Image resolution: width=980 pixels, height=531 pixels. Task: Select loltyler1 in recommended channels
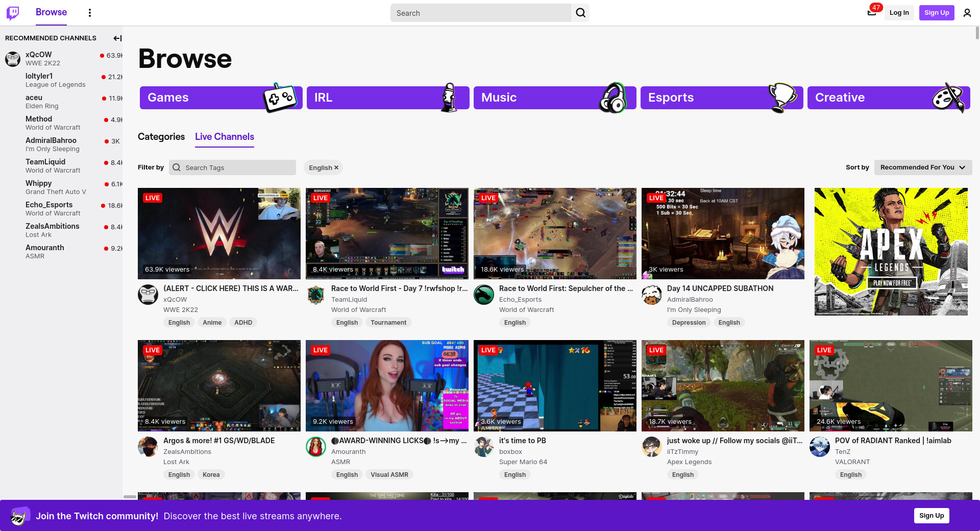click(x=61, y=80)
